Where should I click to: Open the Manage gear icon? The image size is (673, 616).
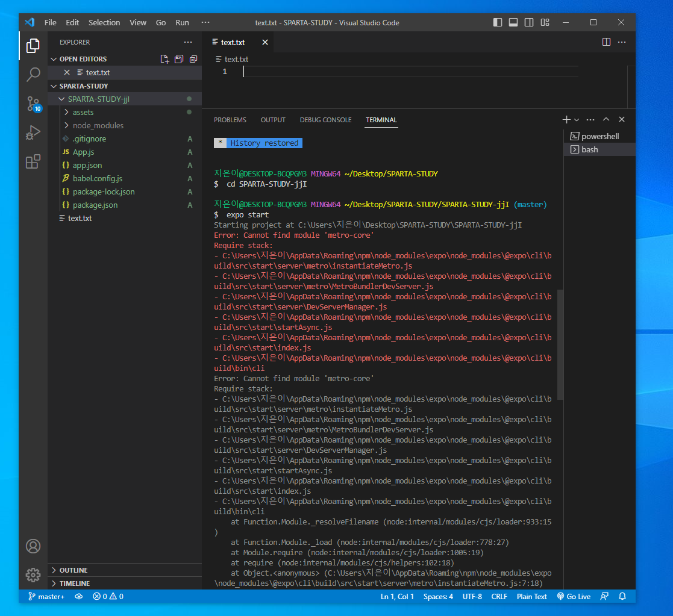pos(33,575)
